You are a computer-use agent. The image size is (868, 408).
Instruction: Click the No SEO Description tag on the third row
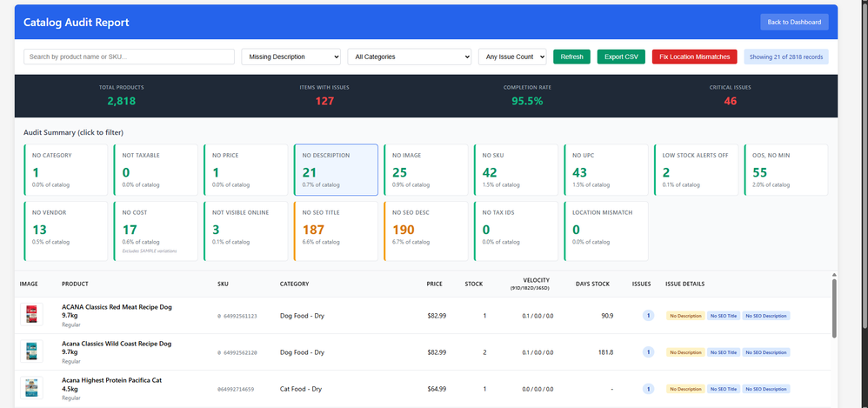tap(766, 389)
